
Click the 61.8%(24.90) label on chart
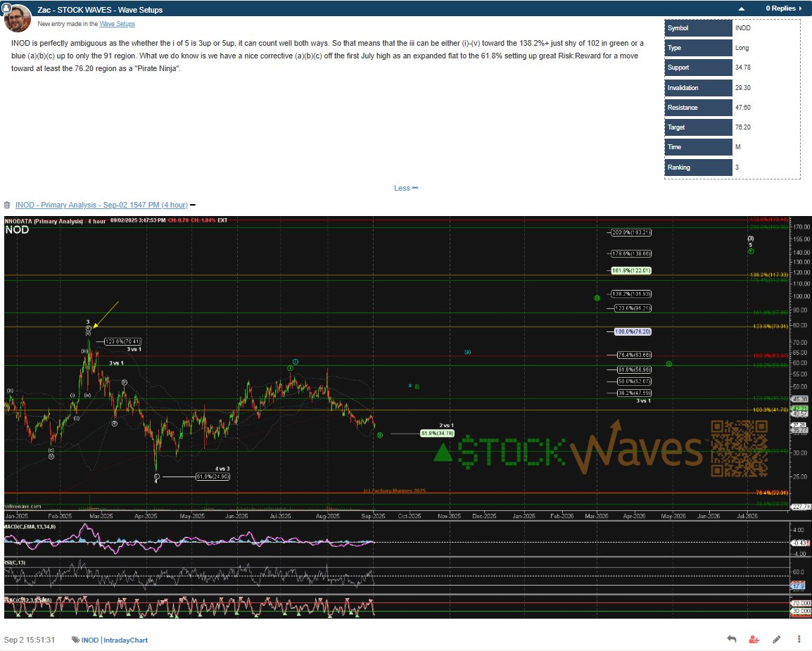[x=212, y=476]
